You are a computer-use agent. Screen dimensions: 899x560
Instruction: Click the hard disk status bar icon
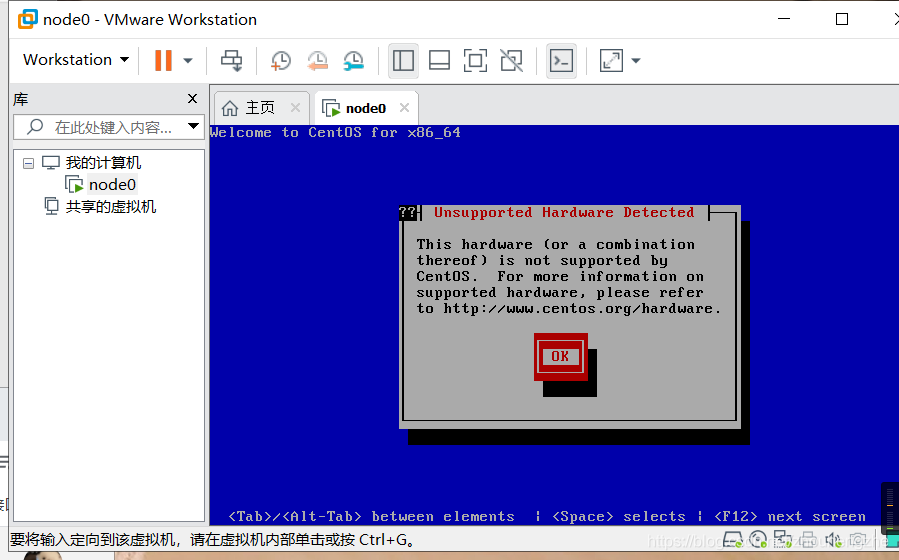[732, 539]
